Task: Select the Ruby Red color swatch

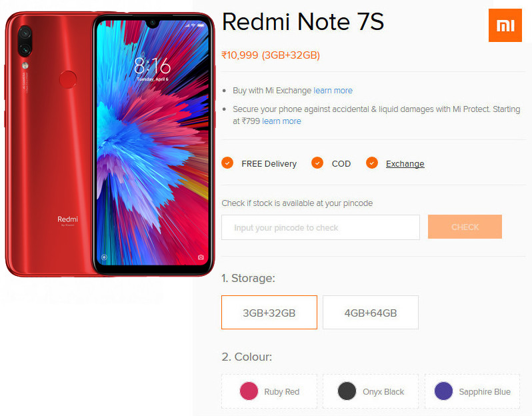Action: (249, 391)
